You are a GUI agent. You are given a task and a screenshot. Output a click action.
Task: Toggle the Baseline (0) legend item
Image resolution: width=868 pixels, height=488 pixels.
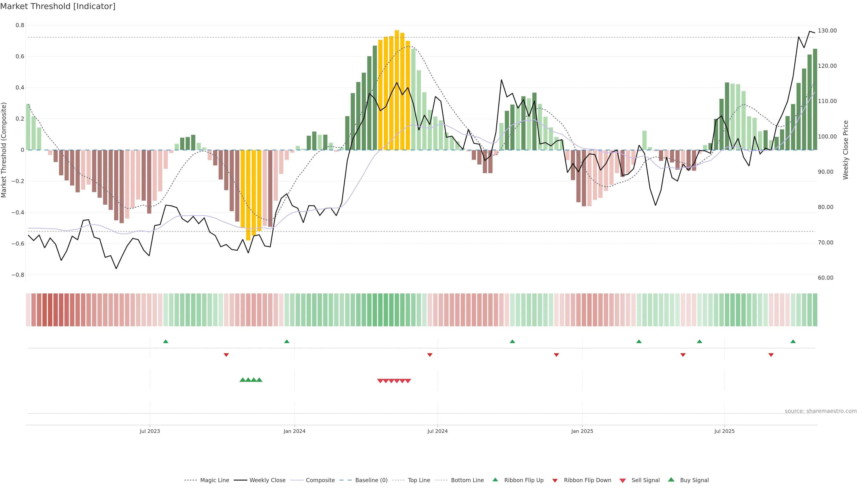pyautogui.click(x=371, y=480)
